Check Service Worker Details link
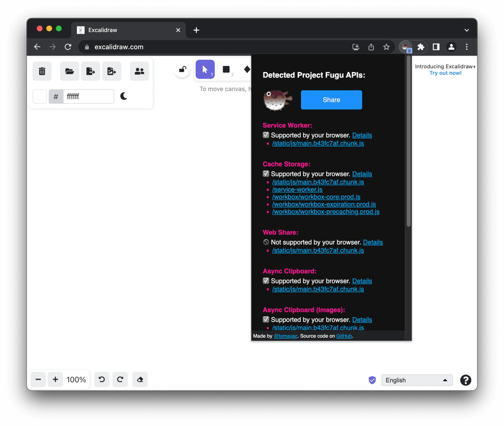 click(x=362, y=135)
